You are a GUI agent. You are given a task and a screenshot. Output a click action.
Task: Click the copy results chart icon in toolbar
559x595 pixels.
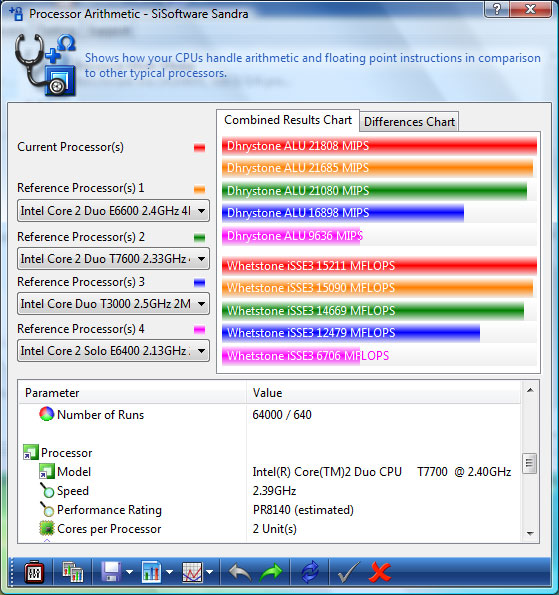72,572
